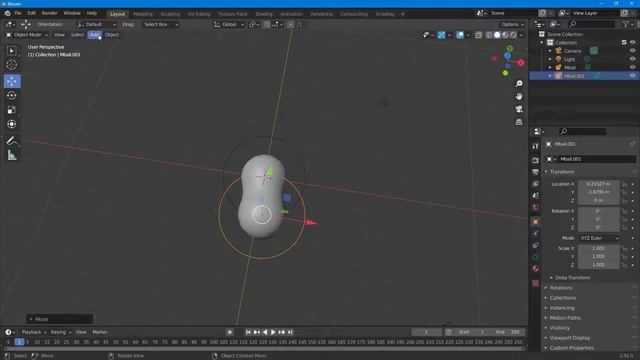Jump to the timeline start frame
640x360 pixels.
click(x=248, y=332)
